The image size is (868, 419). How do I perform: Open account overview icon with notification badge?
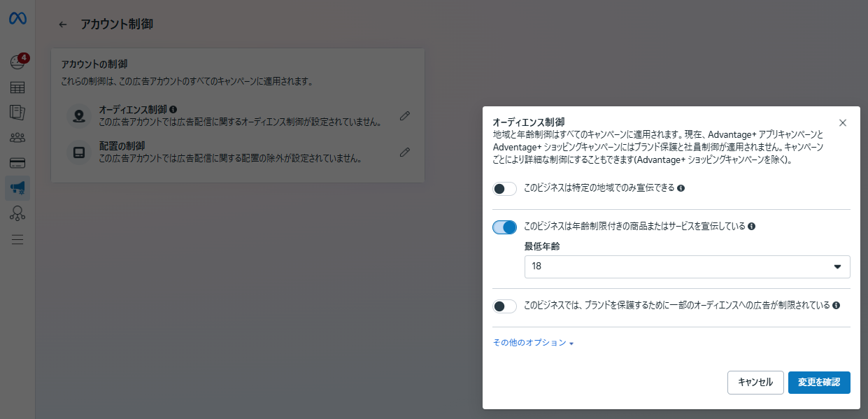tap(17, 63)
